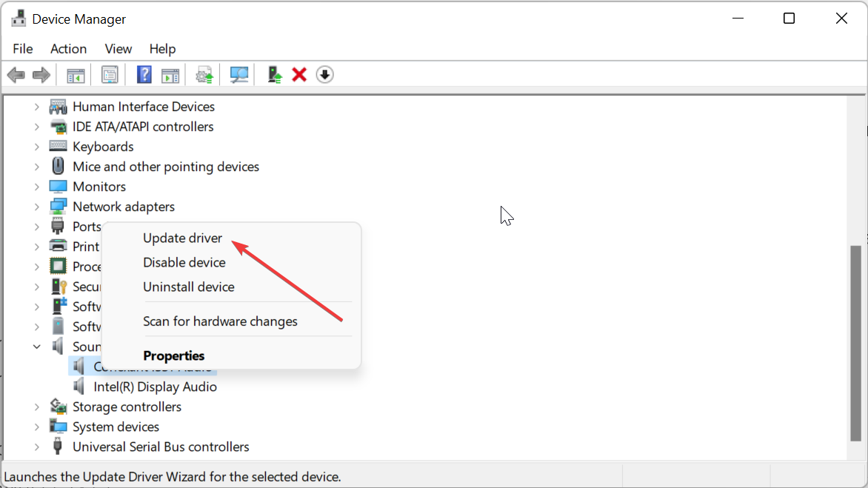The width and height of the screenshot is (868, 488).
Task: Choose Uninstall device from context menu
Action: pyautogui.click(x=189, y=287)
